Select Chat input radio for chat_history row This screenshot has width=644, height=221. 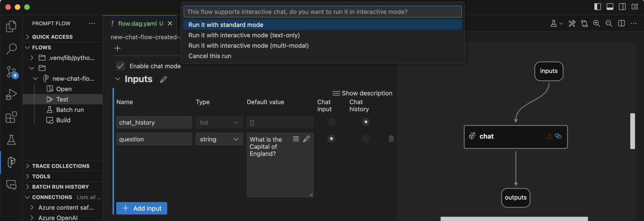[331, 122]
